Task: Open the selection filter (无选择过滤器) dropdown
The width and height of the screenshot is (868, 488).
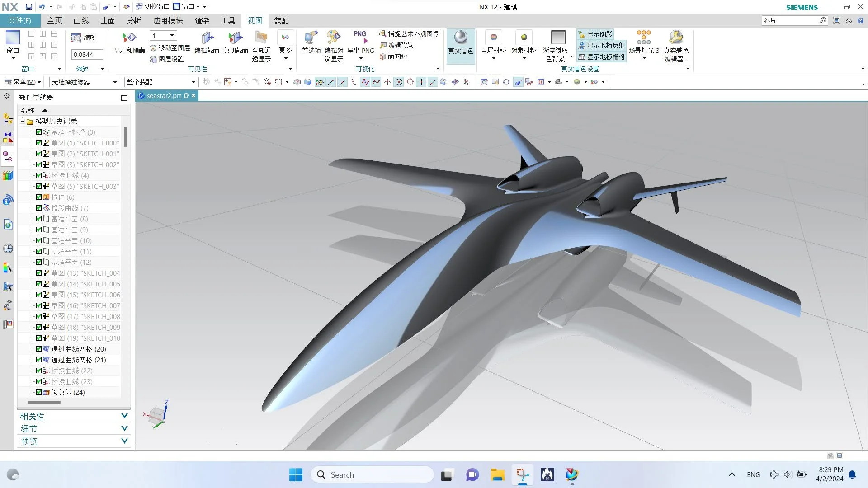Action: pos(84,82)
